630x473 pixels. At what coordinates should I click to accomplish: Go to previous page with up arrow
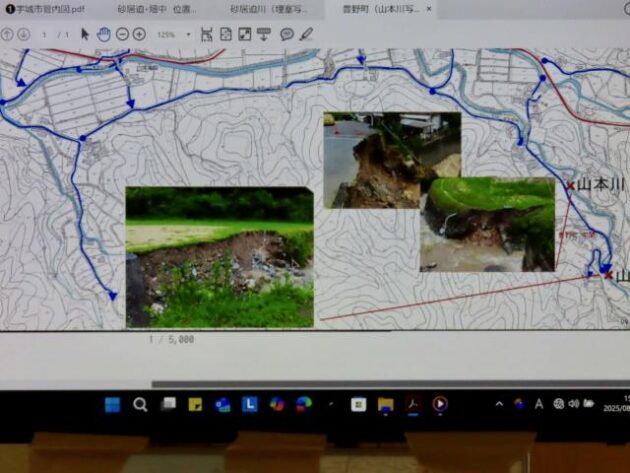tap(8, 34)
